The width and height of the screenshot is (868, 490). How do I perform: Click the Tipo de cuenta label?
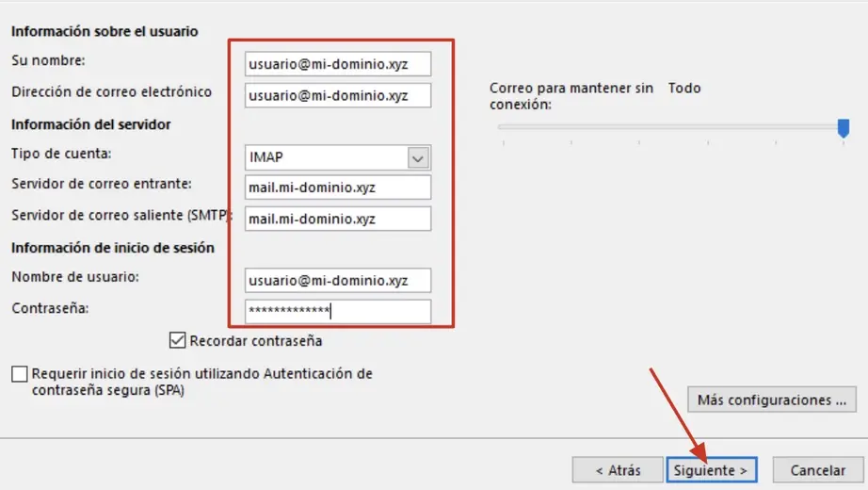pos(61,154)
